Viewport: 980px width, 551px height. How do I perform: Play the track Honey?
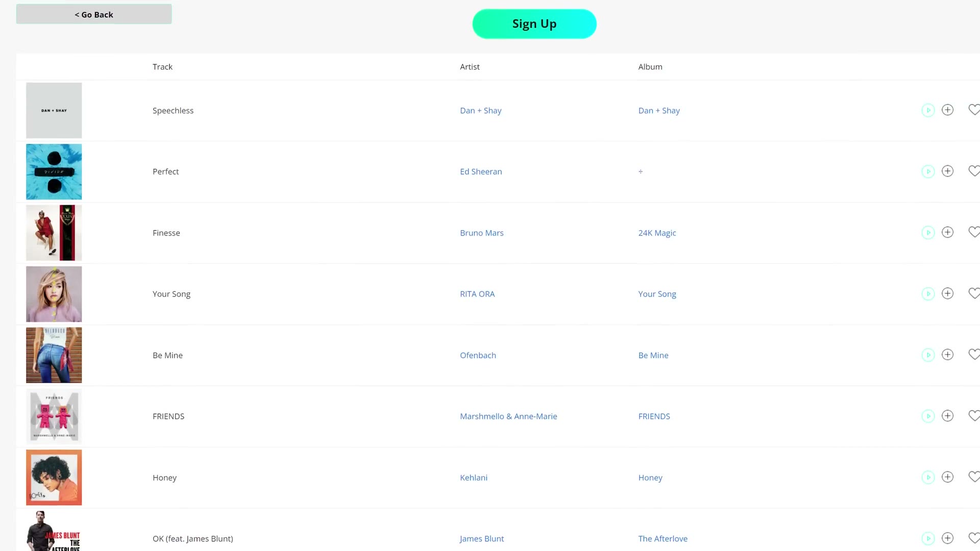[928, 478]
